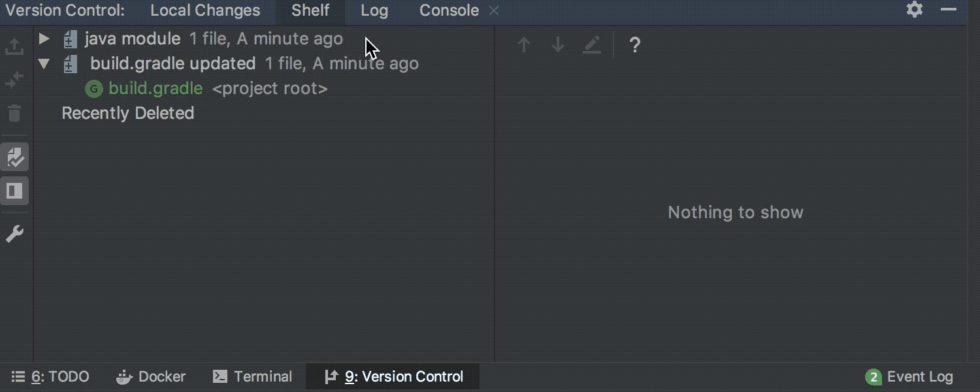
Task: Switch to the Log tab
Action: (x=374, y=10)
